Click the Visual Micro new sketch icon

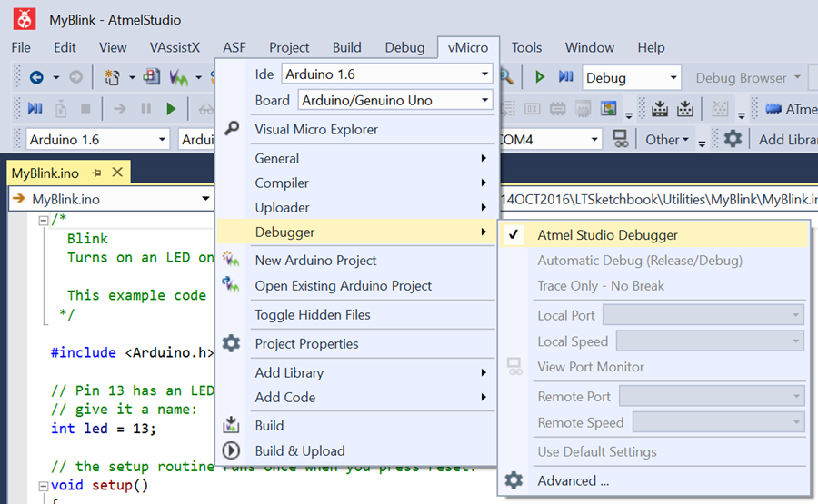tap(178, 78)
